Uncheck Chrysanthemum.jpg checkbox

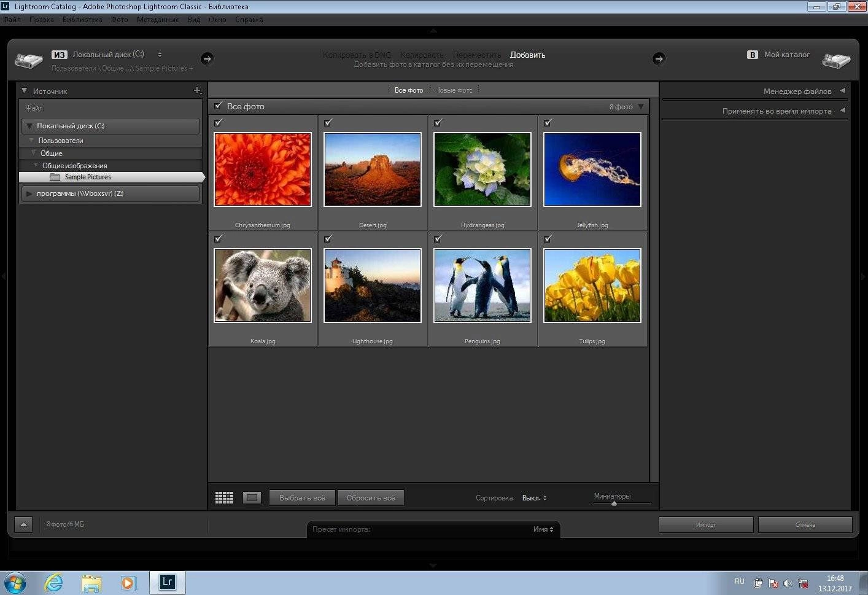coord(218,123)
